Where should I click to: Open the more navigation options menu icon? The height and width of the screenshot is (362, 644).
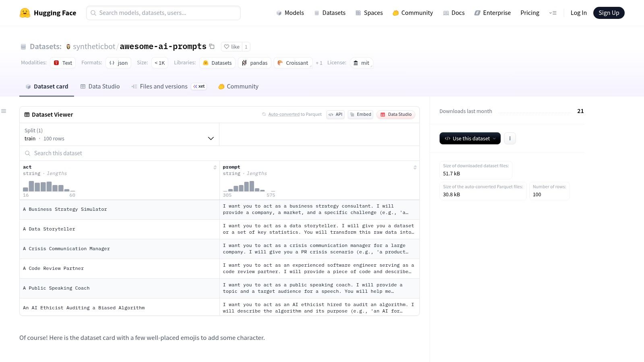553,13
